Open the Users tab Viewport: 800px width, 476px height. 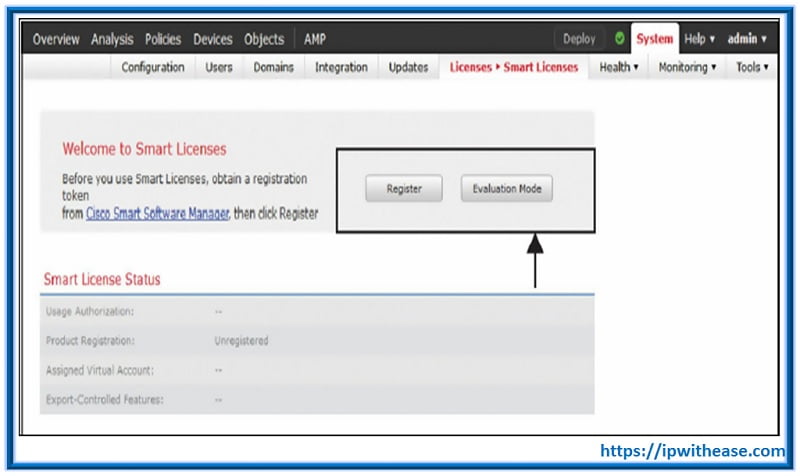[219, 67]
